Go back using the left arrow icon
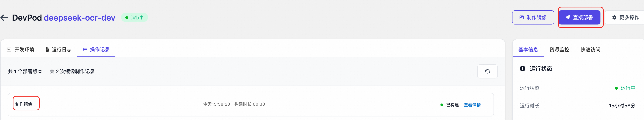Screen dimensions: 644x120 tap(4, 18)
